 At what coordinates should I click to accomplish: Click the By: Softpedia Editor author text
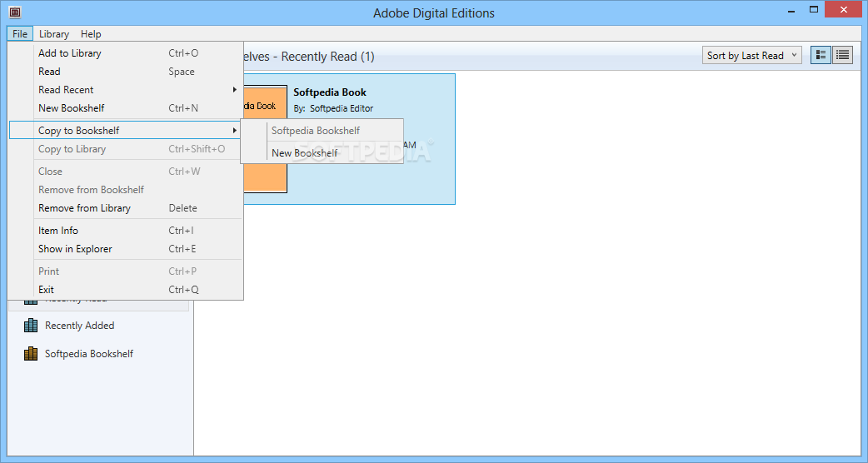pos(333,108)
